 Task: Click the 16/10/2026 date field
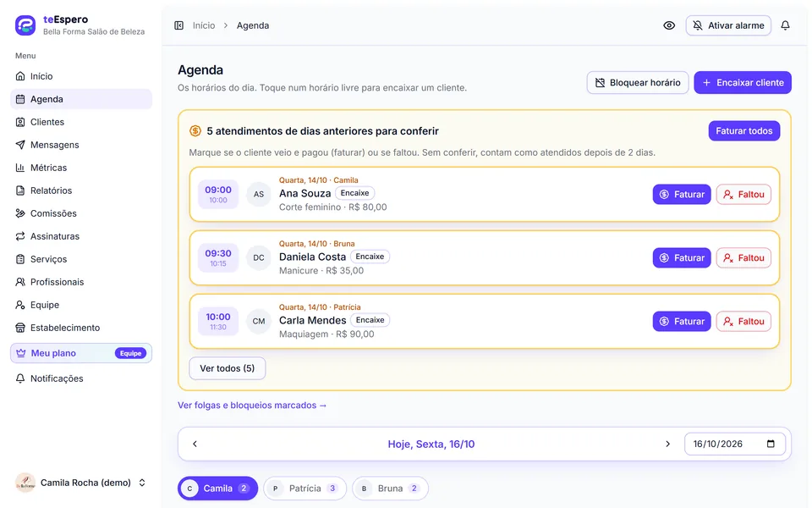734,444
